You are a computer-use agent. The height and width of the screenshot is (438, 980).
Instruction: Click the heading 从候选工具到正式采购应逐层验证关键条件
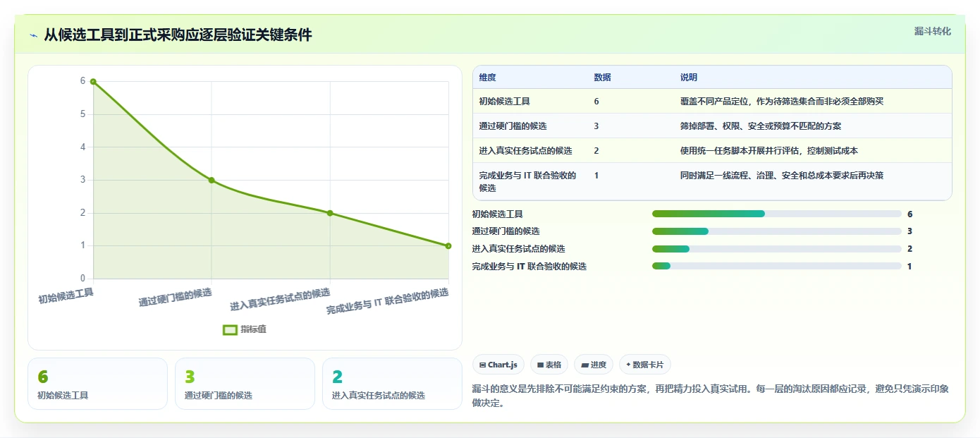pyautogui.click(x=178, y=35)
